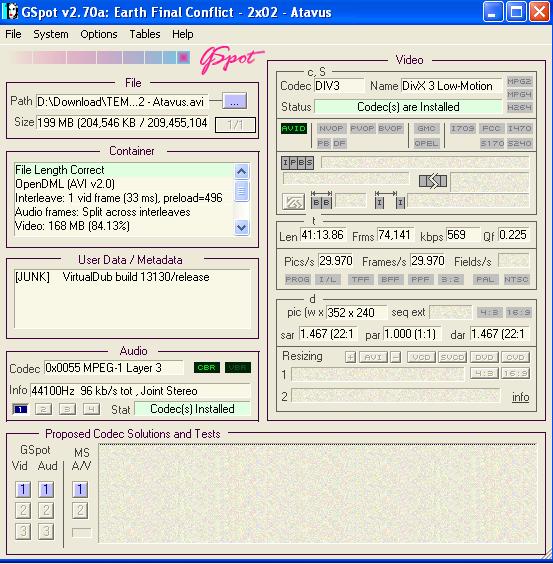Select audio stream 3
Viewport: 553px width, 564px height.
pos(67,409)
